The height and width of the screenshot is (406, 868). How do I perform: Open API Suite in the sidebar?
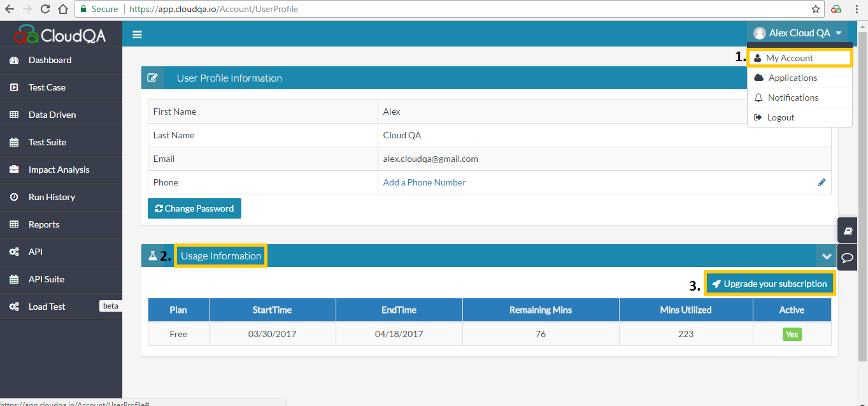[61, 279]
